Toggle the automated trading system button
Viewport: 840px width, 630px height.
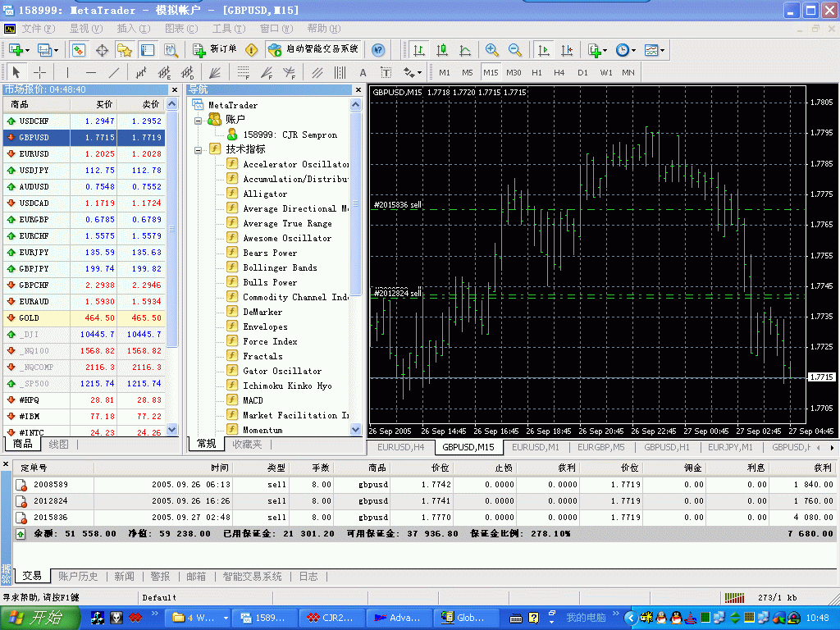(x=313, y=49)
